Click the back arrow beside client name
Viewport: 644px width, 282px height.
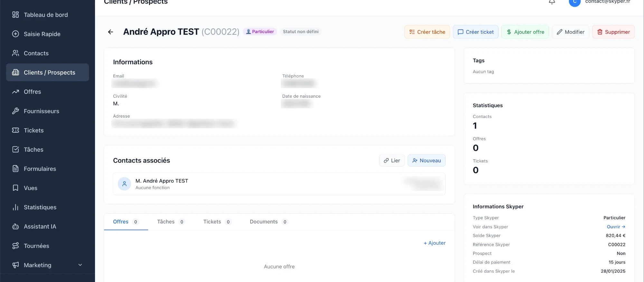pyautogui.click(x=110, y=32)
